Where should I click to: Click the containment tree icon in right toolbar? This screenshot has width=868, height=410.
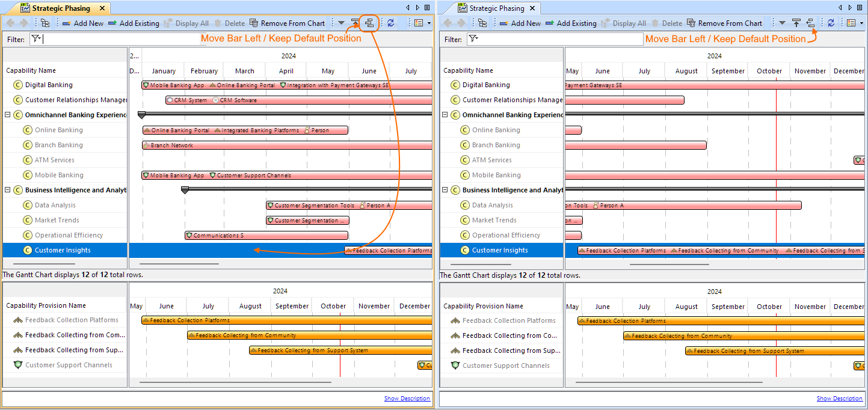click(x=482, y=23)
